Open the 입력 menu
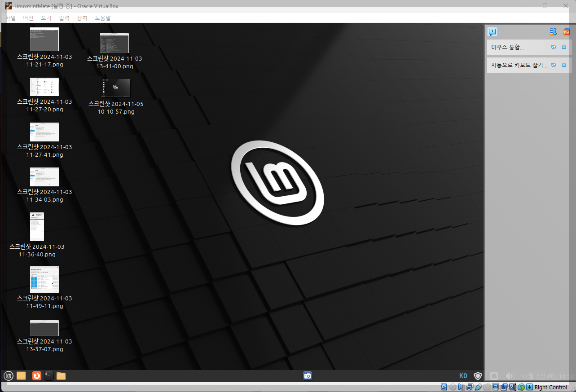 click(64, 18)
